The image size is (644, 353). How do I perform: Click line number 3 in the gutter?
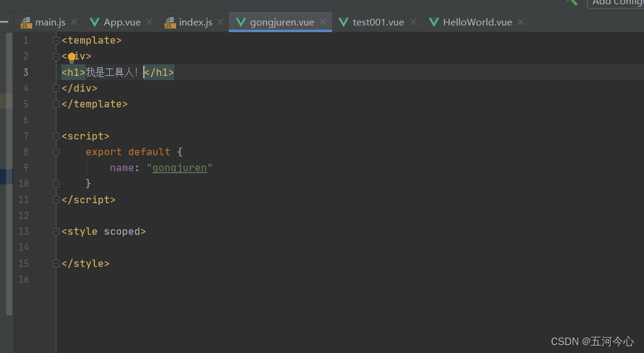click(25, 72)
